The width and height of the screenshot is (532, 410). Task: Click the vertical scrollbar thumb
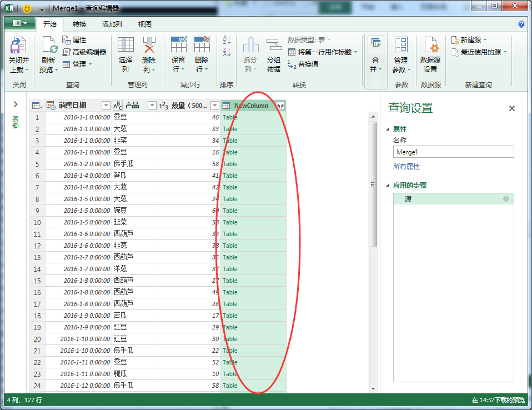[373, 184]
